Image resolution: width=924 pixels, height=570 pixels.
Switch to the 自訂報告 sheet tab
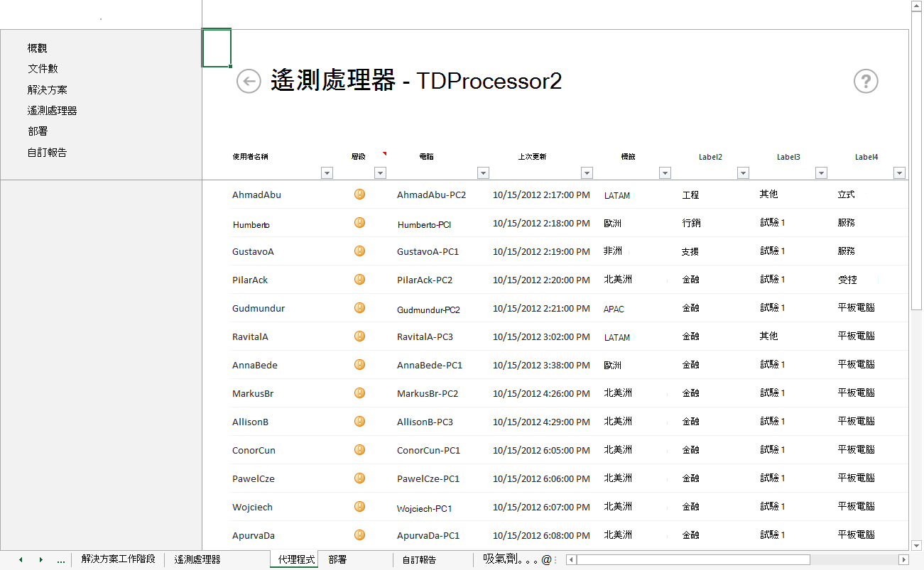(419, 559)
